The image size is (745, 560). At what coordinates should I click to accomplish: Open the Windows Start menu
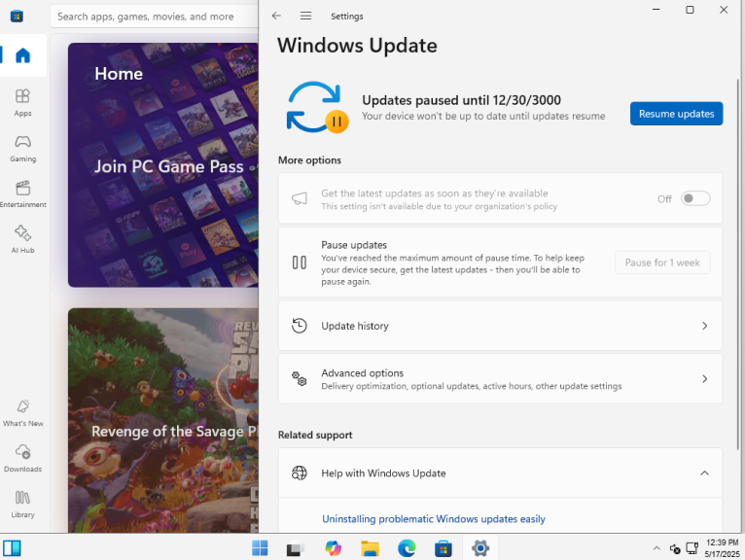point(260,548)
